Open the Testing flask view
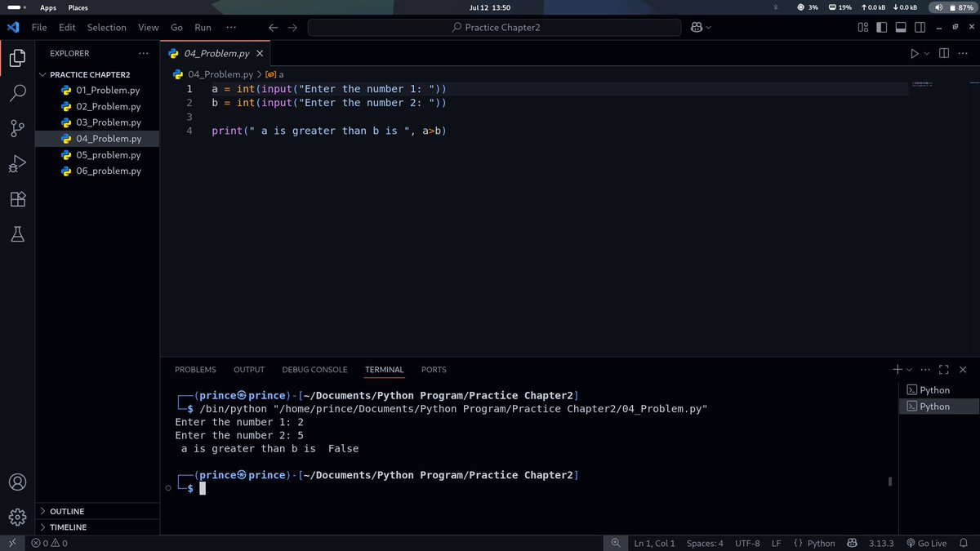 [x=17, y=235]
